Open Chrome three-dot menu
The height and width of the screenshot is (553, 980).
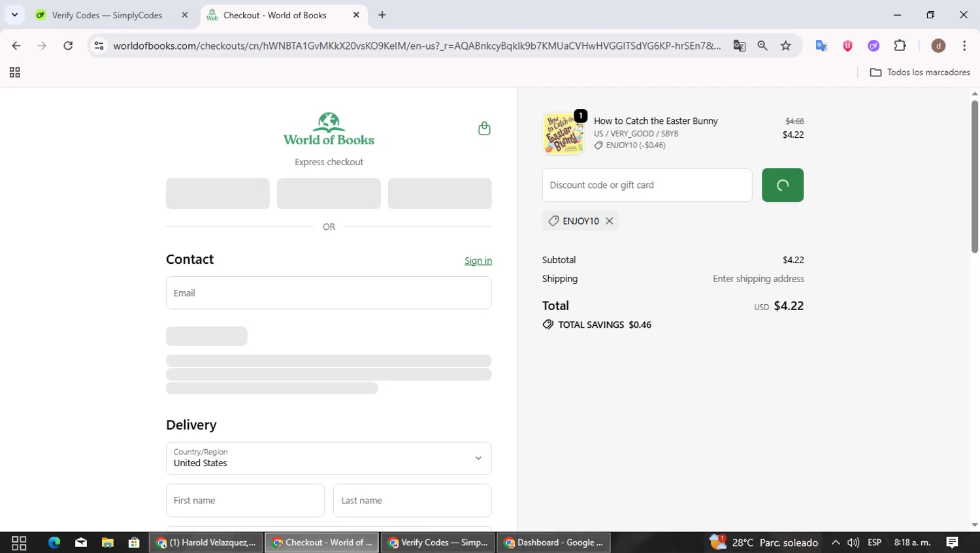[964, 46]
